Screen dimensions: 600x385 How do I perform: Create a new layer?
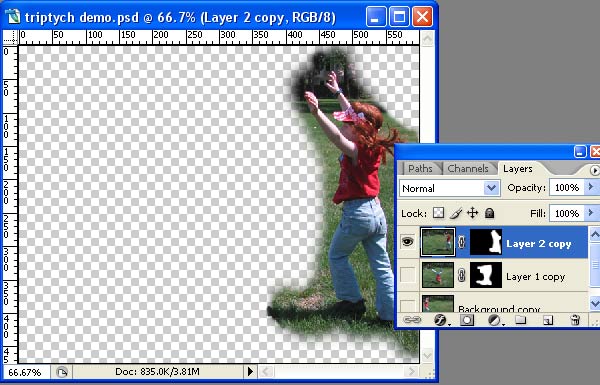point(548,320)
